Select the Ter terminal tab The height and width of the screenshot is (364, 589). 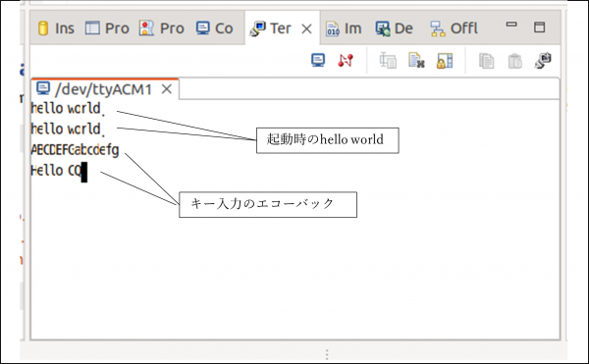click(x=271, y=28)
